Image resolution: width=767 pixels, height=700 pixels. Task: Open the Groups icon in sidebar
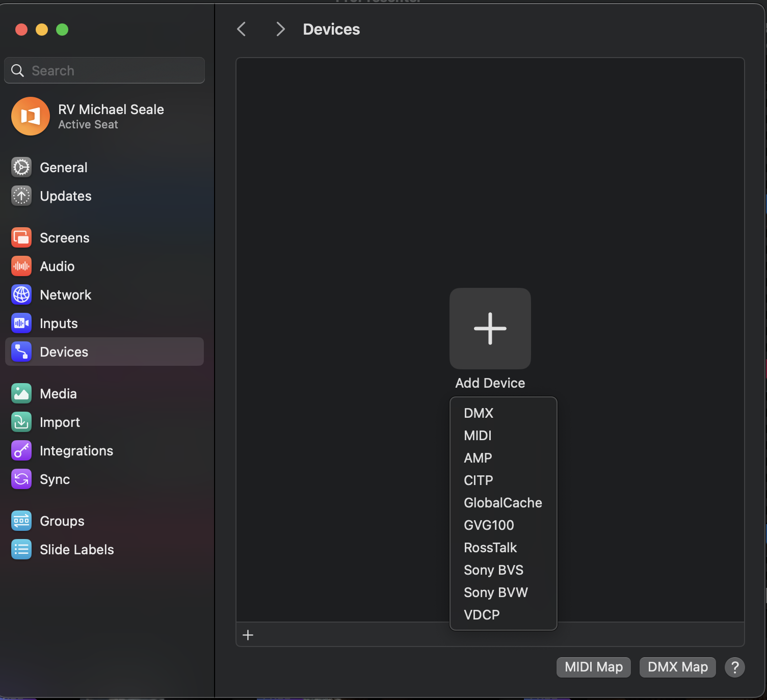pos(21,521)
